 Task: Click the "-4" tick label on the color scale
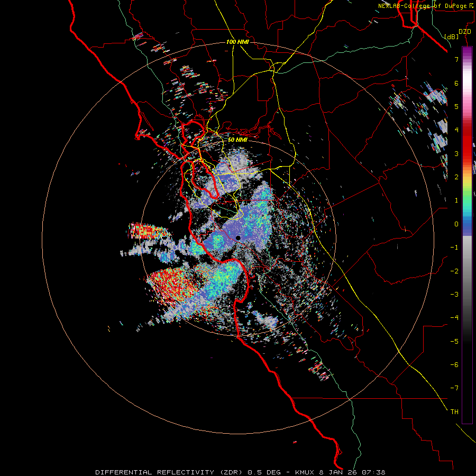[454, 318]
